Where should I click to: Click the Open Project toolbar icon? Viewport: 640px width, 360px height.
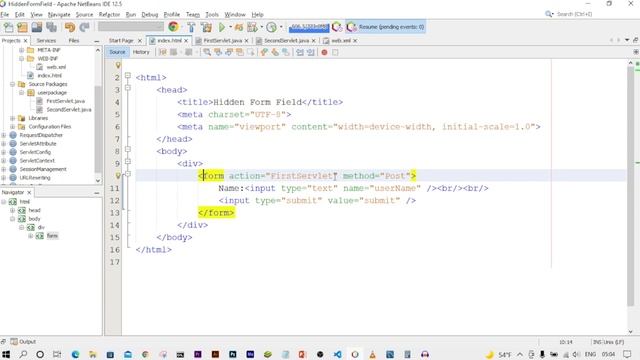[37, 27]
